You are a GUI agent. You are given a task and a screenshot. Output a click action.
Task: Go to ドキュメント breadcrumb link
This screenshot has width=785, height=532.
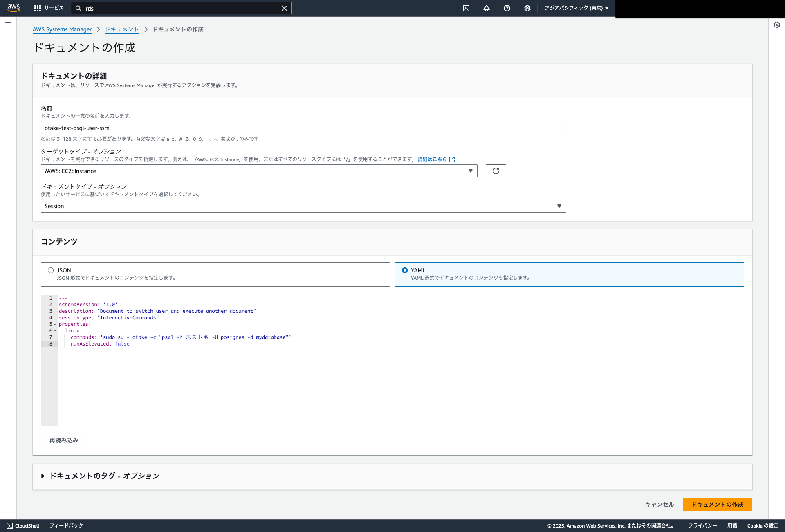point(122,29)
